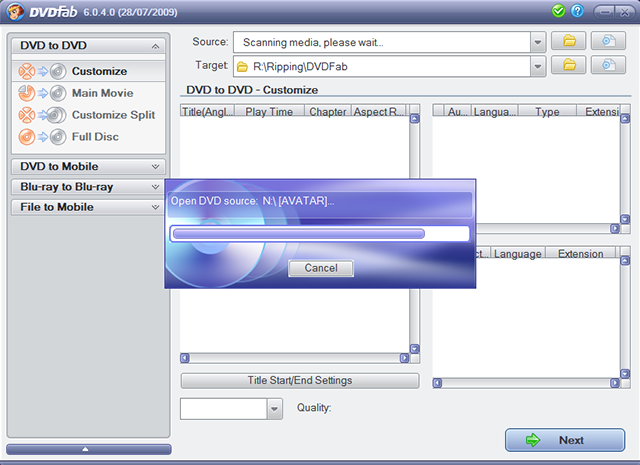Click the subpicture Language column header

tap(518, 254)
